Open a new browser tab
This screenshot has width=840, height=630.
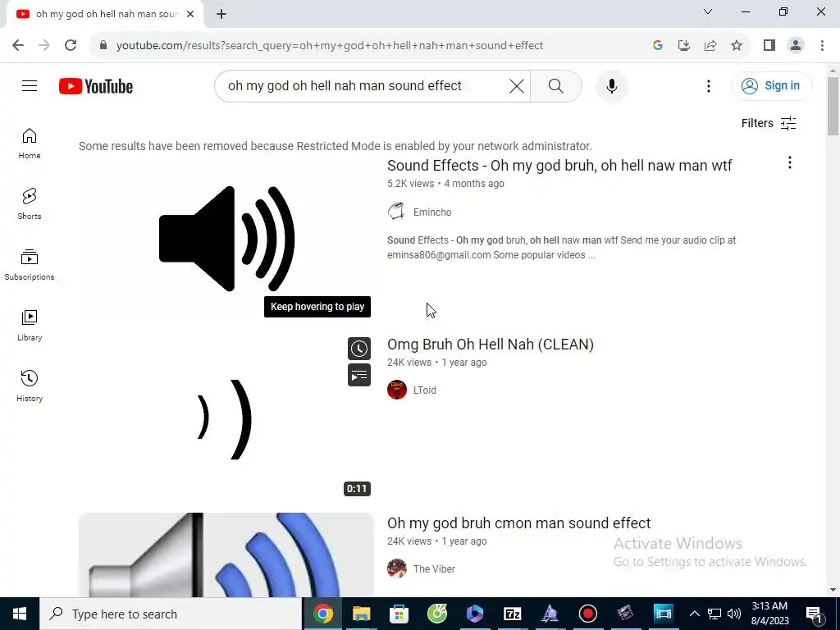click(221, 15)
